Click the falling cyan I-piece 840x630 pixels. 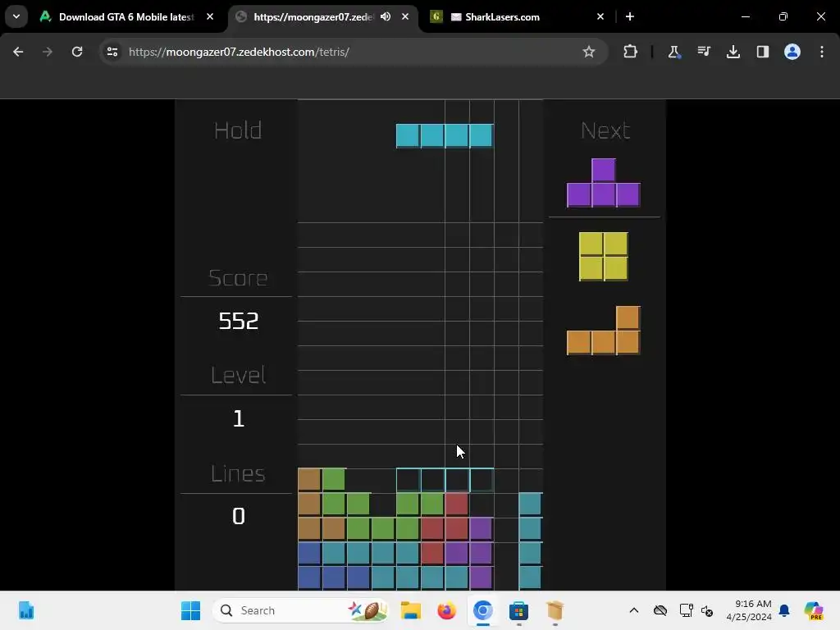tap(445, 135)
